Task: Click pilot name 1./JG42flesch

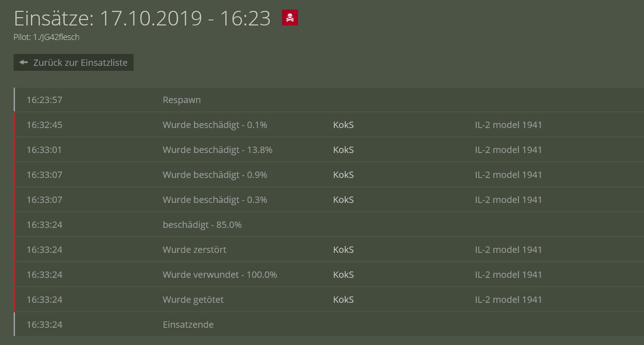Action: (x=56, y=37)
